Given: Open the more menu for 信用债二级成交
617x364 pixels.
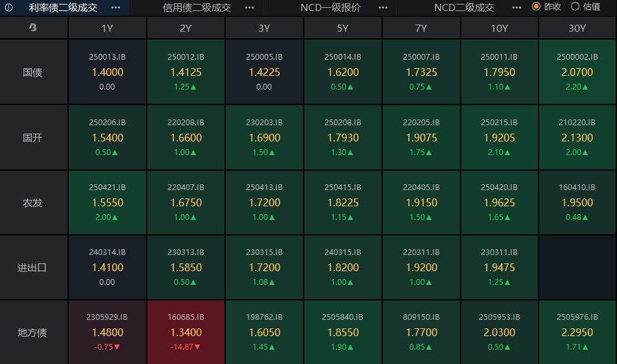Looking at the screenshot, I should [x=250, y=8].
